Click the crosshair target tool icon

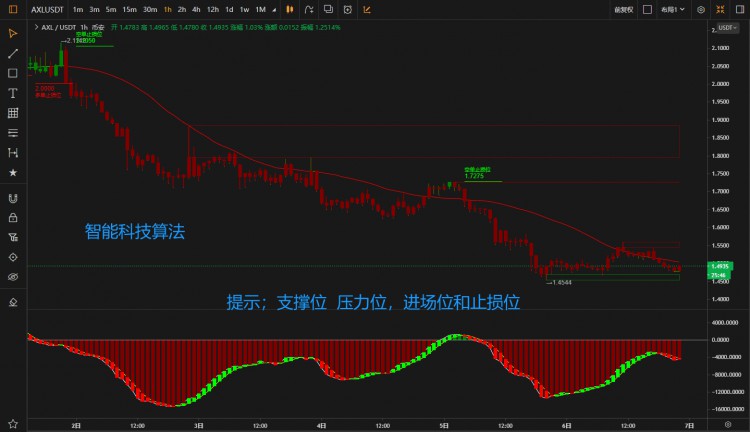(x=13, y=257)
